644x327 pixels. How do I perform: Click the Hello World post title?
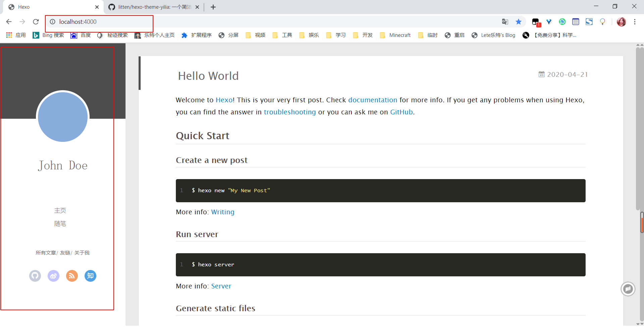point(208,76)
